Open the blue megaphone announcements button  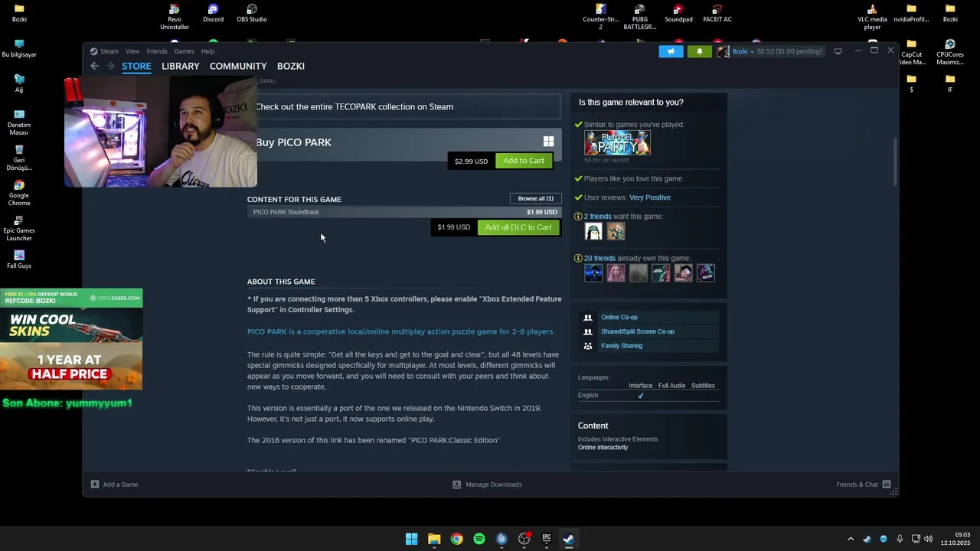tap(671, 51)
